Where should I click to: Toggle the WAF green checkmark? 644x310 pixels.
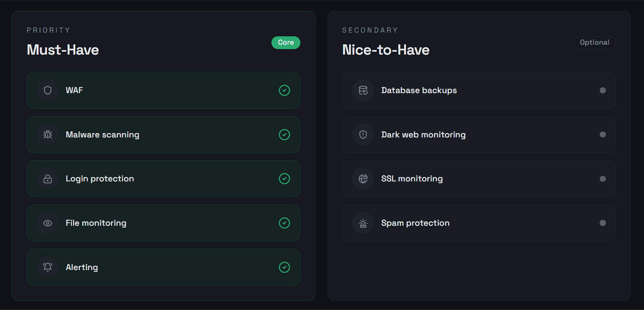(x=284, y=90)
